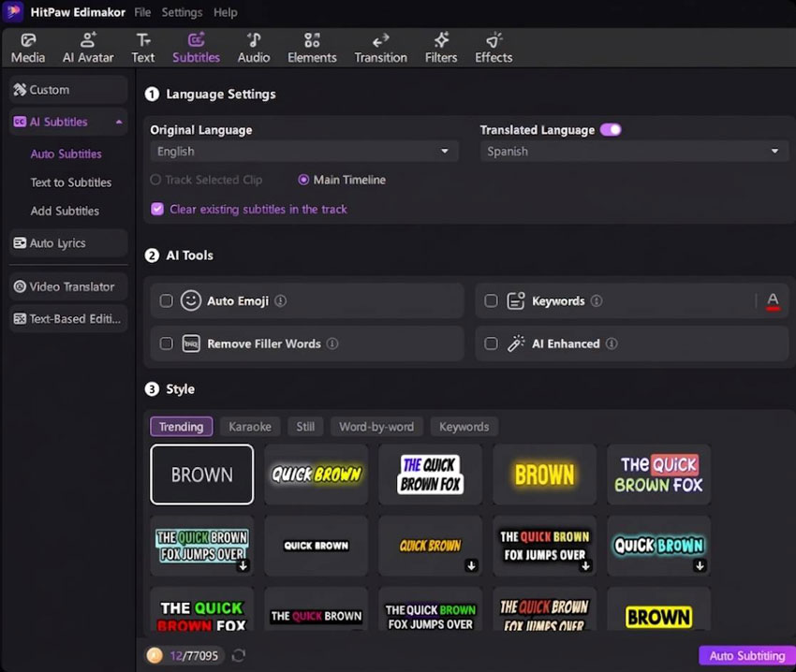The width and height of the screenshot is (796, 672).
Task: Open the Audio panel
Action: 254,49
